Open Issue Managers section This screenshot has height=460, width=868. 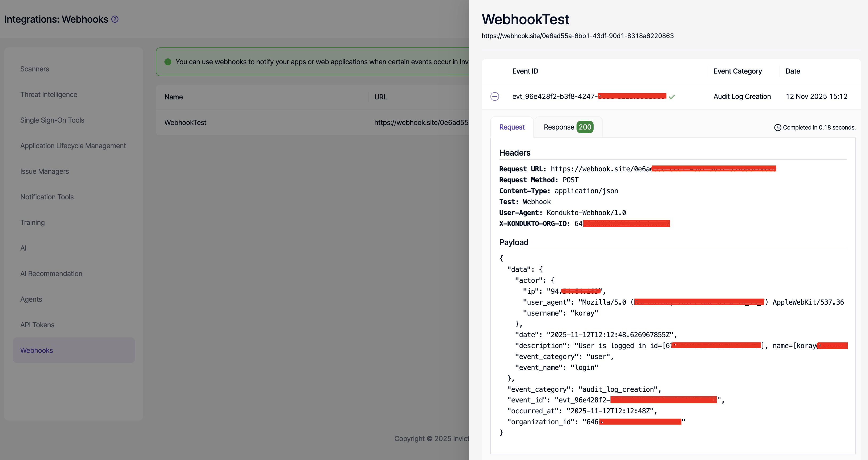point(44,172)
